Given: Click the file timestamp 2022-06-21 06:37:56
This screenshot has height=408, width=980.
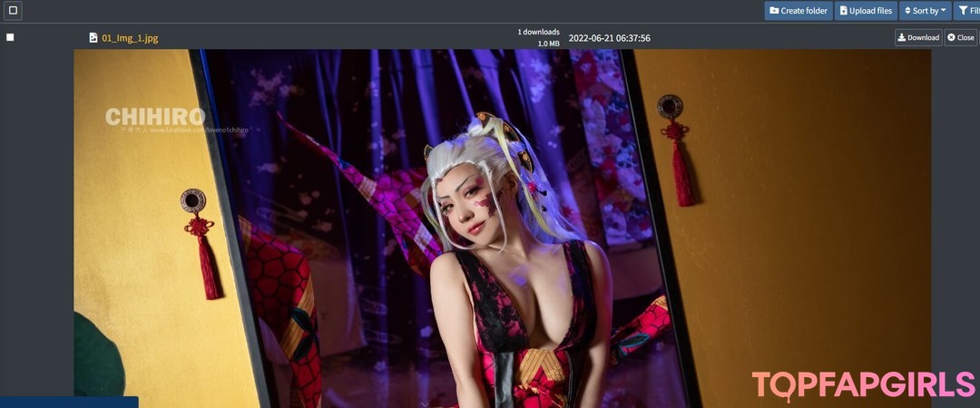Looking at the screenshot, I should (609, 38).
